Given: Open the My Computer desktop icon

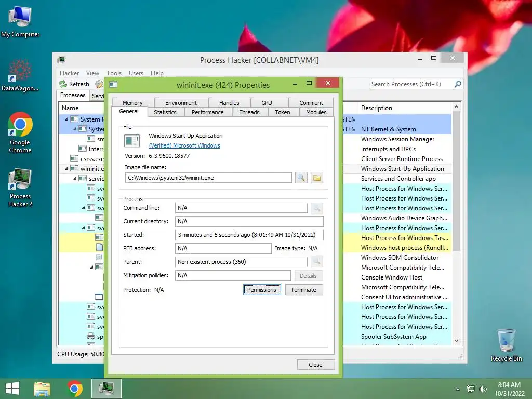Looking at the screenshot, I should [20, 20].
